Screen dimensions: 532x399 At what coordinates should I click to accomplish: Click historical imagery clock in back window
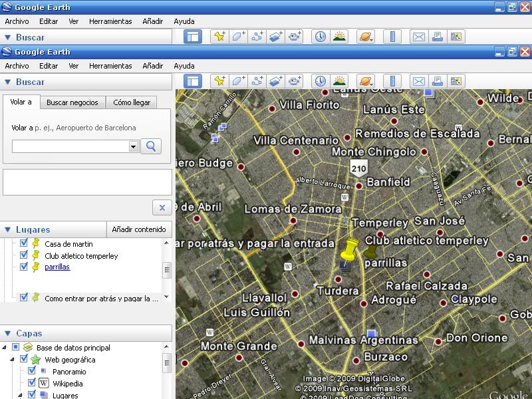(x=321, y=37)
